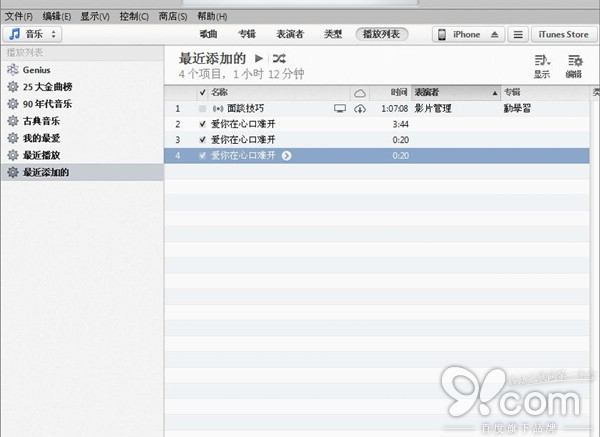
Task: Toggle the checkbox for song in row 3
Action: 203,140
